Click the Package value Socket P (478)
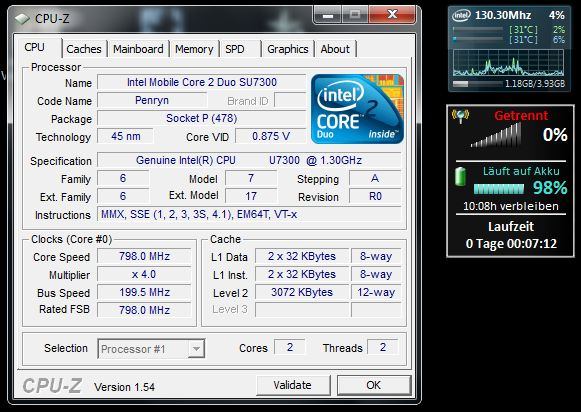 point(202,119)
